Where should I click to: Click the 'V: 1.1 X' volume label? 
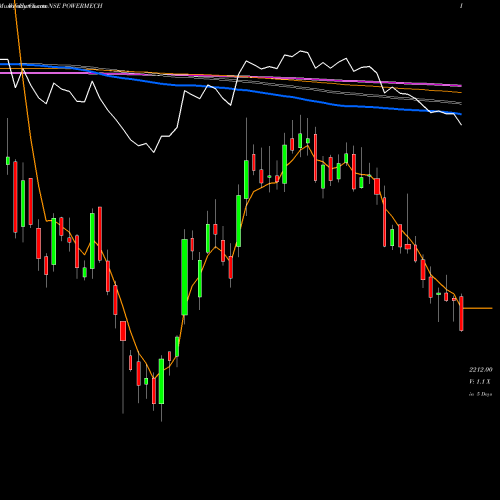[480, 382]
